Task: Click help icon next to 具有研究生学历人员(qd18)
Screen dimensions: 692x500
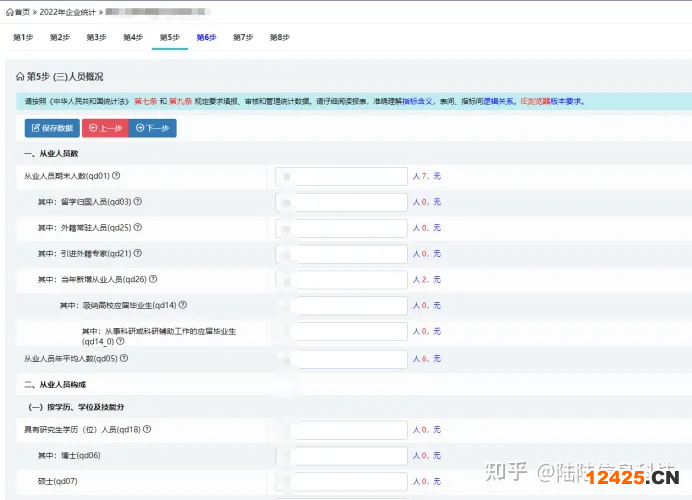Action: click(146, 429)
